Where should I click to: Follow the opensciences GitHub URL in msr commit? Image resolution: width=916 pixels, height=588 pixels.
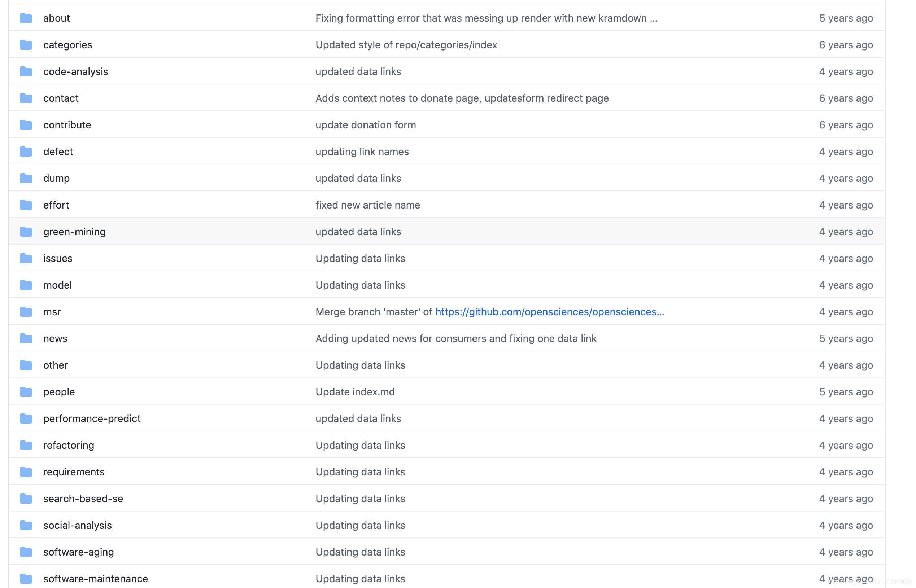tap(549, 312)
